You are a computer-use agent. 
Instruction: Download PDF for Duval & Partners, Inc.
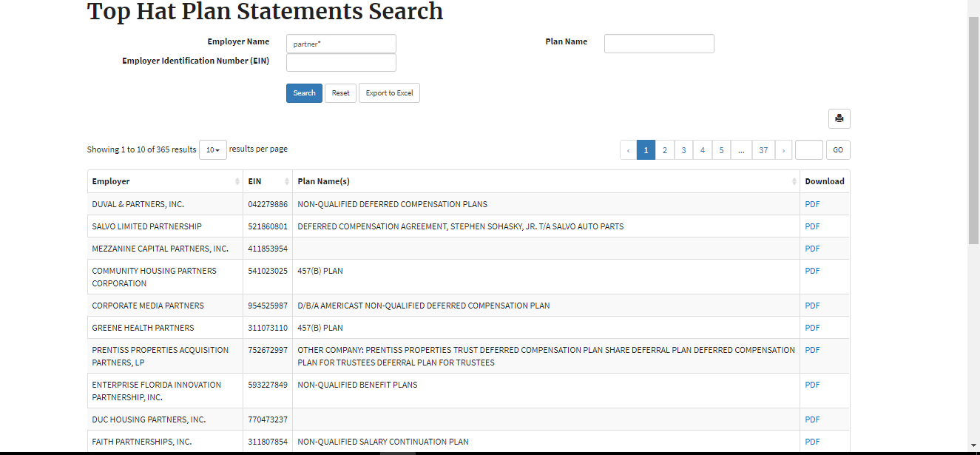tap(812, 204)
